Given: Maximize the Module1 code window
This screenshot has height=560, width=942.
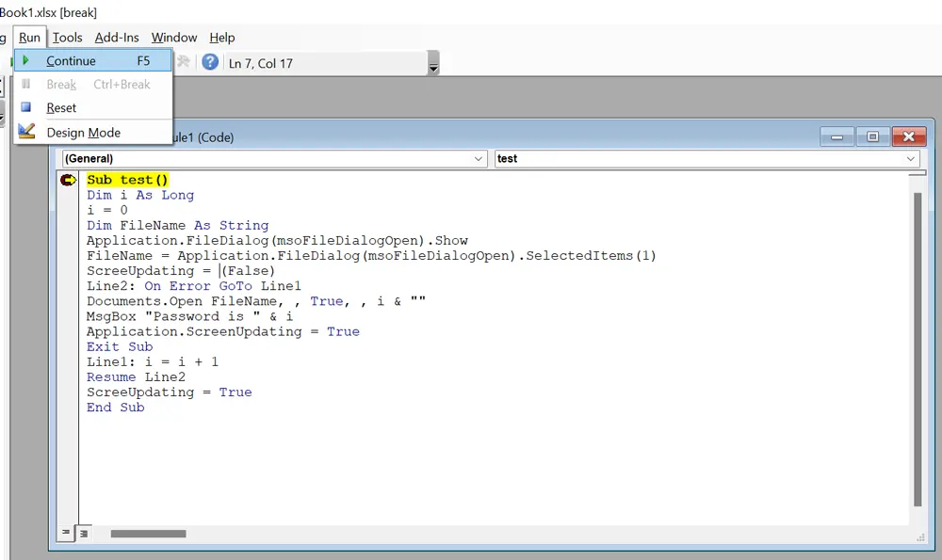Looking at the screenshot, I should click(872, 136).
